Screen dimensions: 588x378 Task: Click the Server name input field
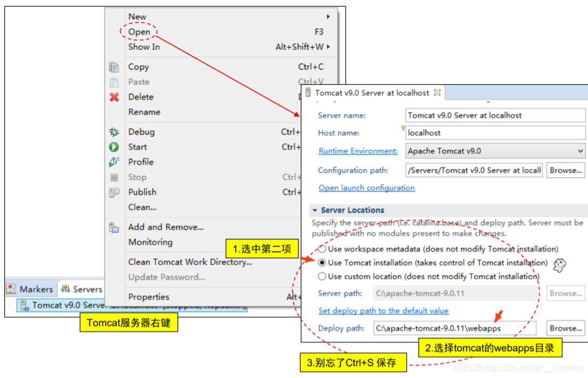[x=495, y=115]
